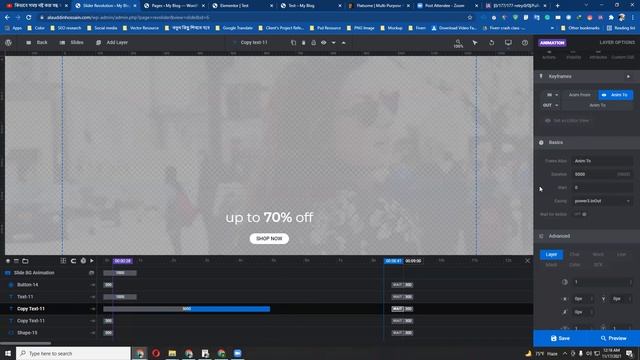Toggle Button-14 row visibility icon
Image resolution: width=640 pixels, height=360 pixels.
[x=93, y=285]
